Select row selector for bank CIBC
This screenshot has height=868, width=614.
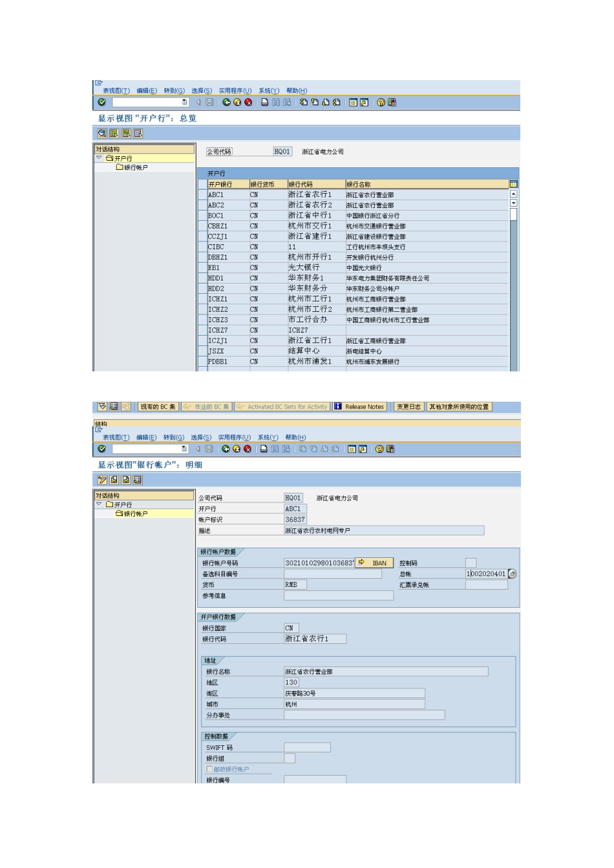pyautogui.click(x=202, y=247)
